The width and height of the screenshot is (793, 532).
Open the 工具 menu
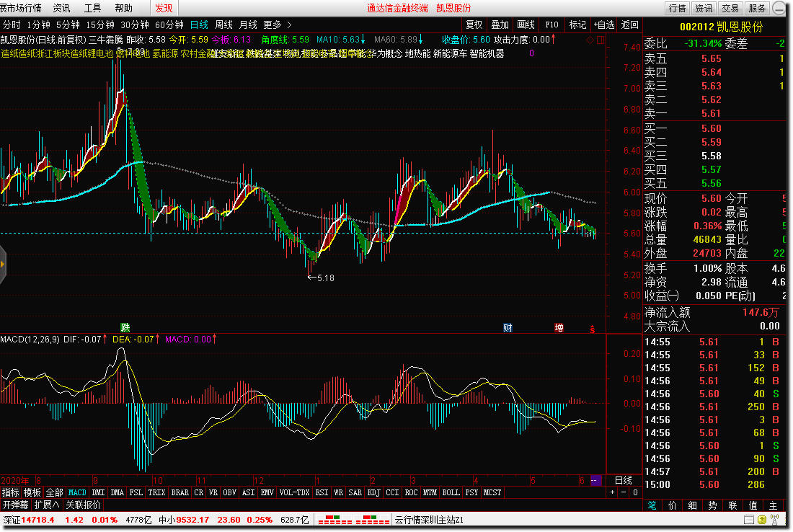coord(92,8)
